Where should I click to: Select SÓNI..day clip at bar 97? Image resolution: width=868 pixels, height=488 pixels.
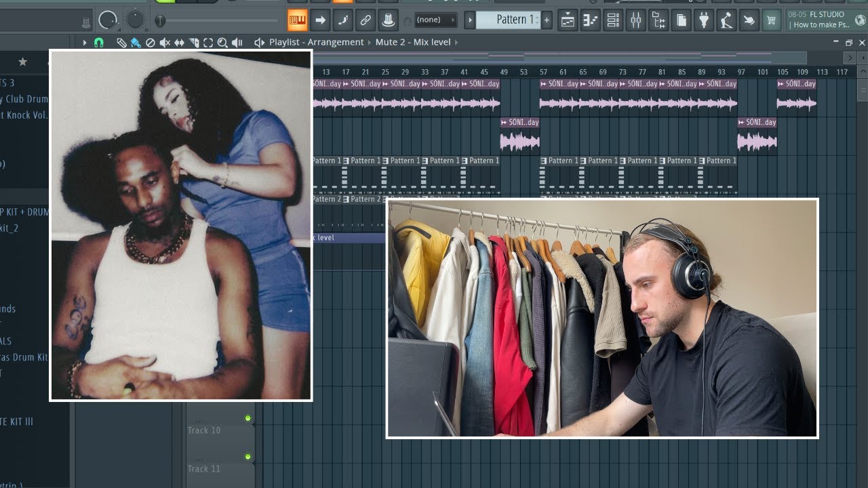click(757, 136)
